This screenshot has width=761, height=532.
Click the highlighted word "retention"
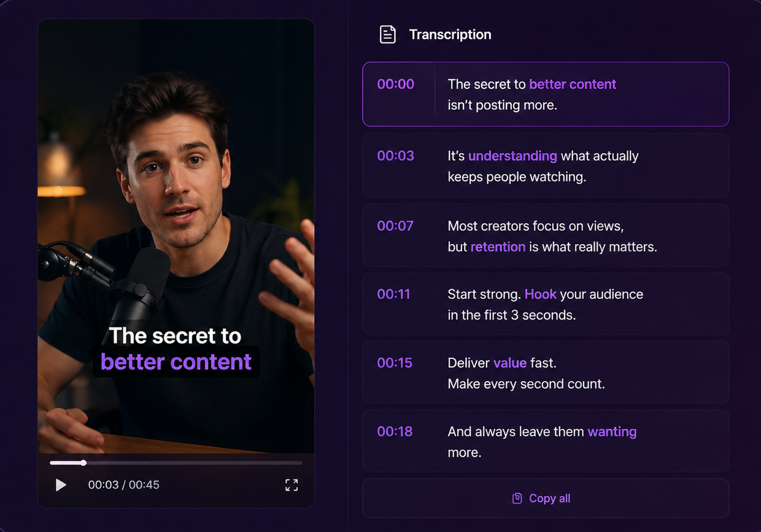[498, 247]
